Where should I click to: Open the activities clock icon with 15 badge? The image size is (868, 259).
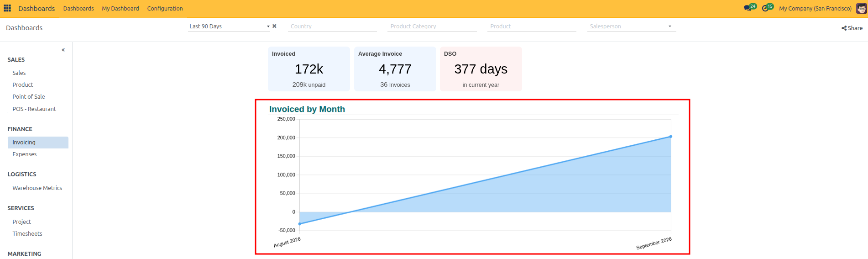(768, 8)
